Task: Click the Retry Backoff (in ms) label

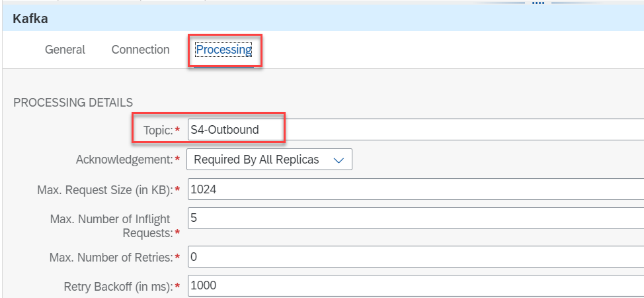Action: click(118, 286)
